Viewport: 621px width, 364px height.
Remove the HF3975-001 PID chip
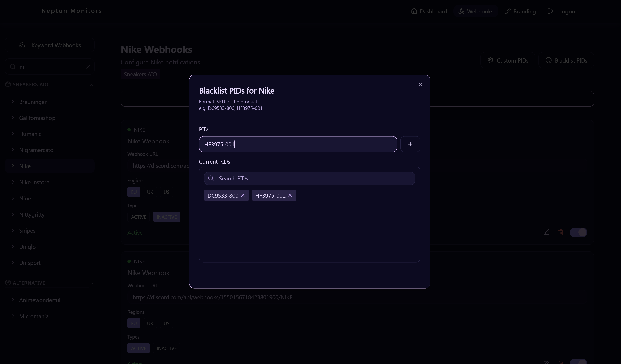290,195
